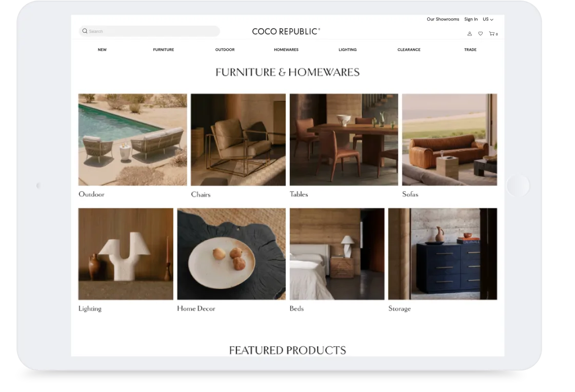Click the search magnifier icon

(x=85, y=31)
